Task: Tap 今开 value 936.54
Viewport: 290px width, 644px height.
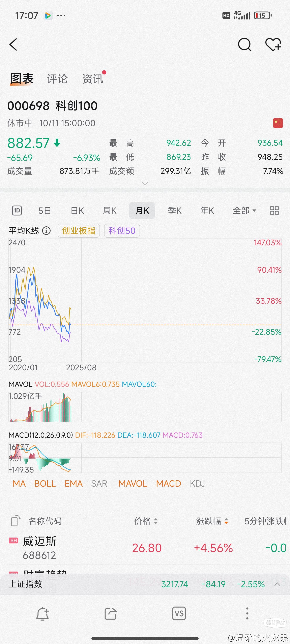Action: [270, 143]
